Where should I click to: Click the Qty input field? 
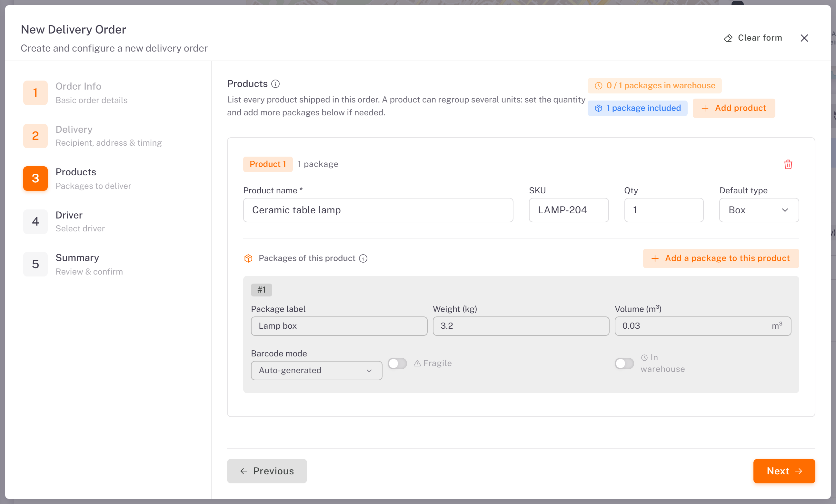[x=664, y=210]
